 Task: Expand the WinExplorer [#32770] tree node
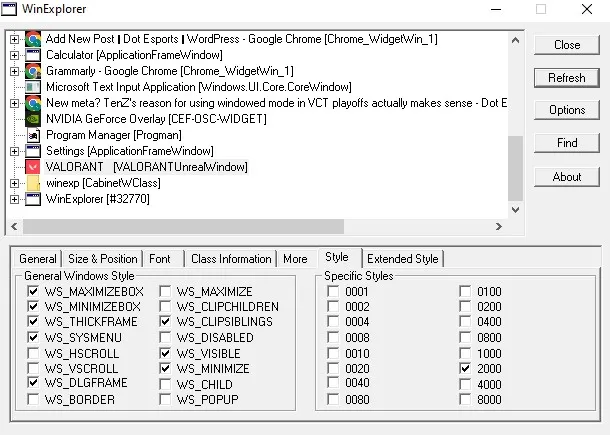click(14, 199)
